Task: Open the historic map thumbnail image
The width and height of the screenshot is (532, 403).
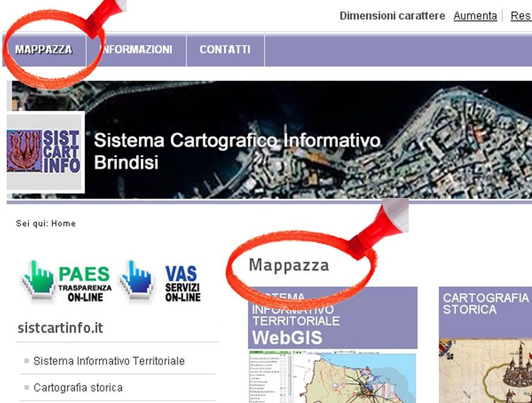Action: click(485, 371)
